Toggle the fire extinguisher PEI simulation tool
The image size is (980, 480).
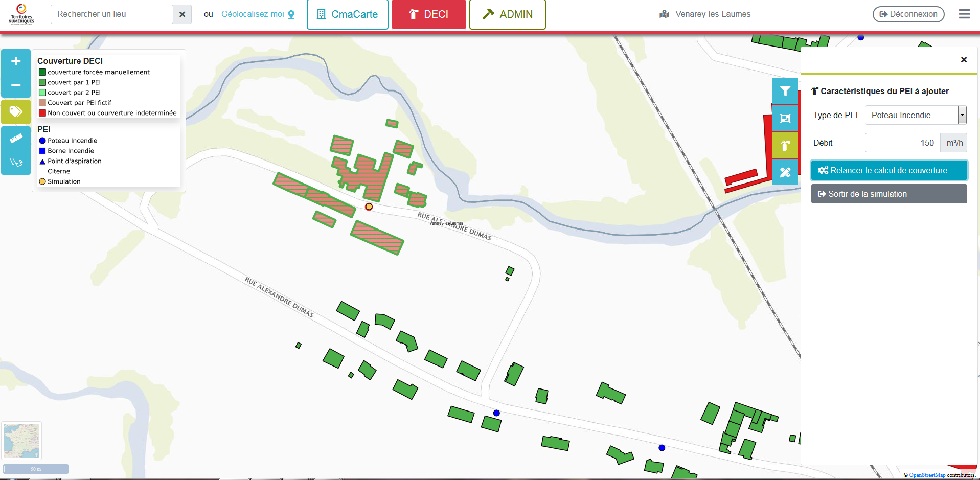pyautogui.click(x=785, y=146)
